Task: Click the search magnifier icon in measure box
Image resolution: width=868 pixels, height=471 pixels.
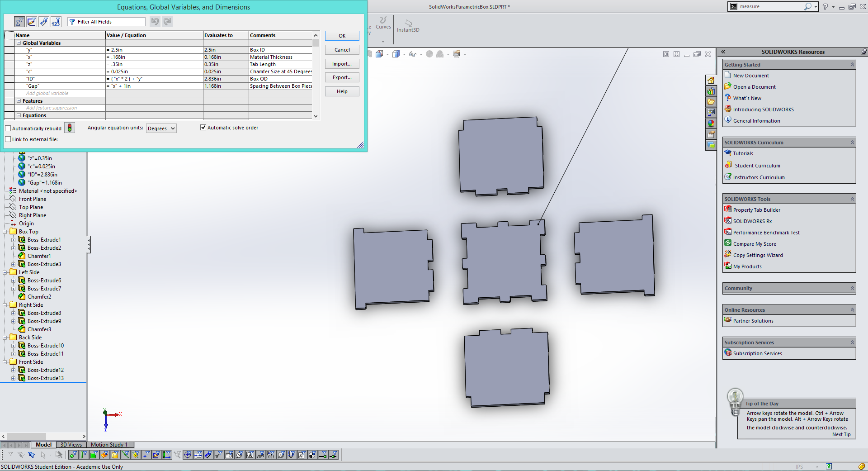Action: pyautogui.click(x=808, y=6)
